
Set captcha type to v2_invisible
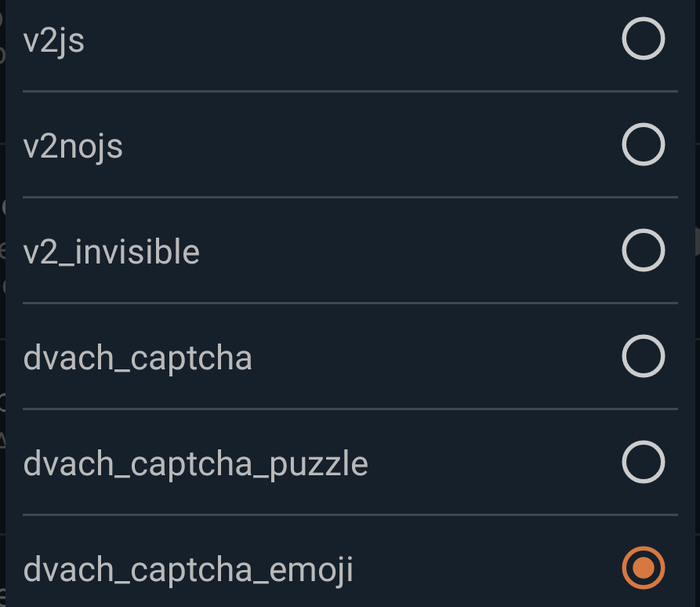click(643, 251)
